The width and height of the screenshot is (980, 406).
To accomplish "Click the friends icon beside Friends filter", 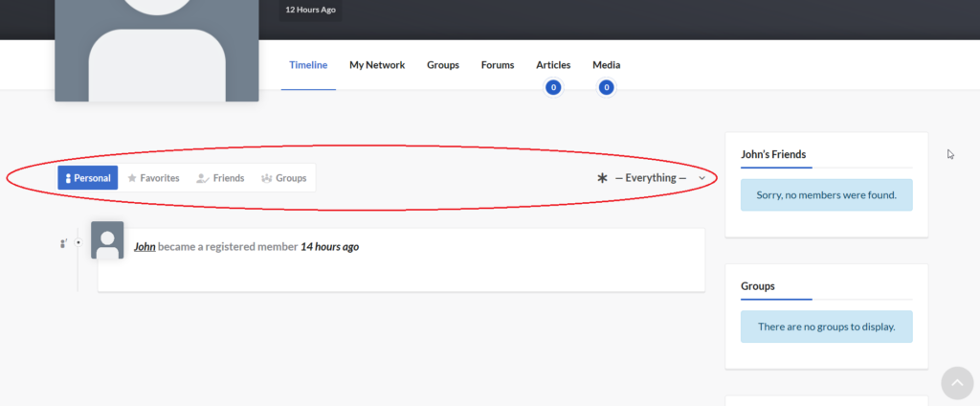I will coord(202,178).
